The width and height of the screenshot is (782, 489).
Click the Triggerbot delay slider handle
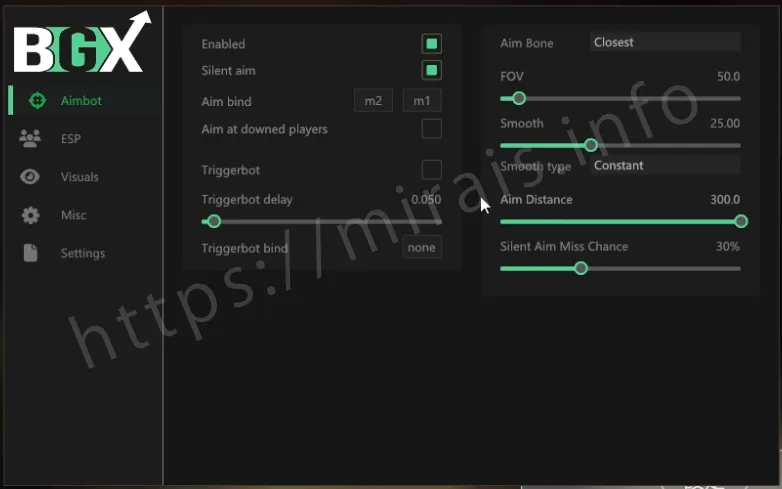tap(213, 221)
